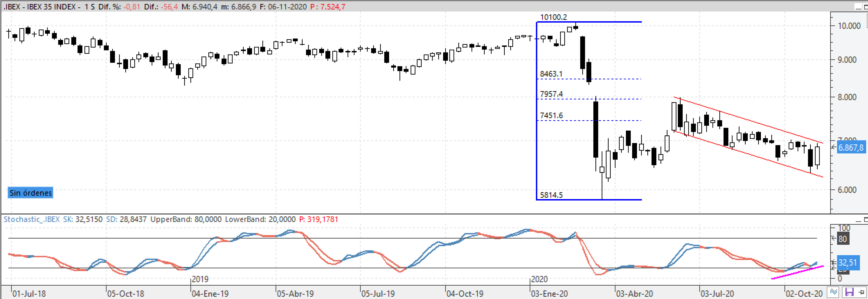Viewport: 868px width, 299px height.
Task: Click the Fibonacci level label 8463.1
Action: pyautogui.click(x=551, y=74)
